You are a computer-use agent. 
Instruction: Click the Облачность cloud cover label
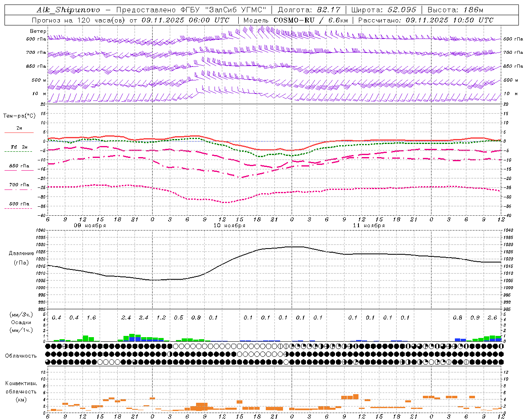[x=21, y=356]
